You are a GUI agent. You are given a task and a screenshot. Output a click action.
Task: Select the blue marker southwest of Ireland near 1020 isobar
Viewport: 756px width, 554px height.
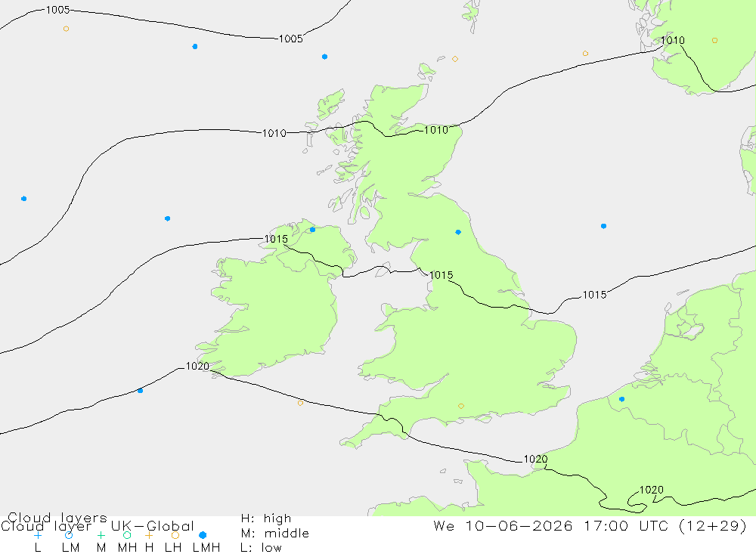(140, 391)
